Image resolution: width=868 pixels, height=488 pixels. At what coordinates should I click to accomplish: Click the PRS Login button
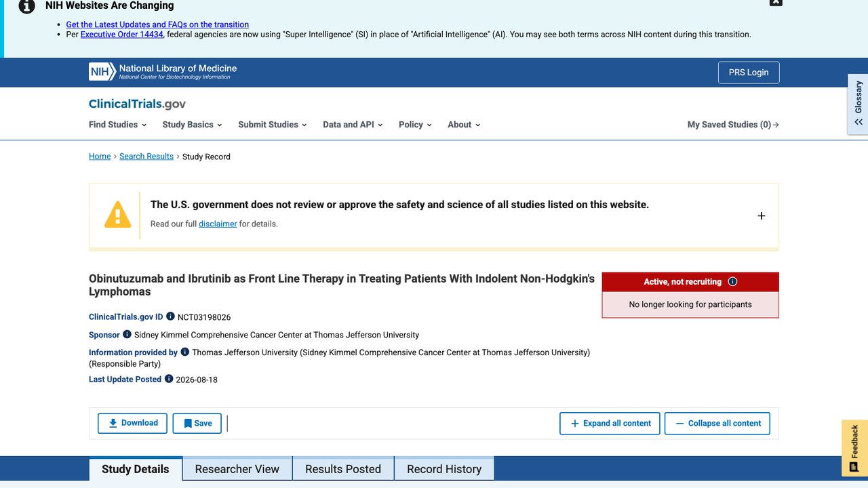click(x=749, y=73)
